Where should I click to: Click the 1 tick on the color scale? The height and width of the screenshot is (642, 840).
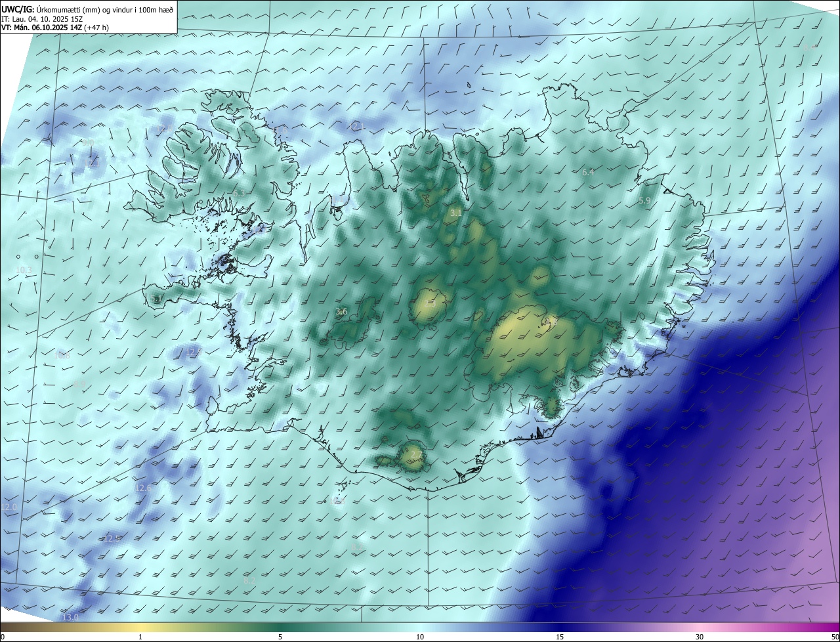tap(140, 637)
